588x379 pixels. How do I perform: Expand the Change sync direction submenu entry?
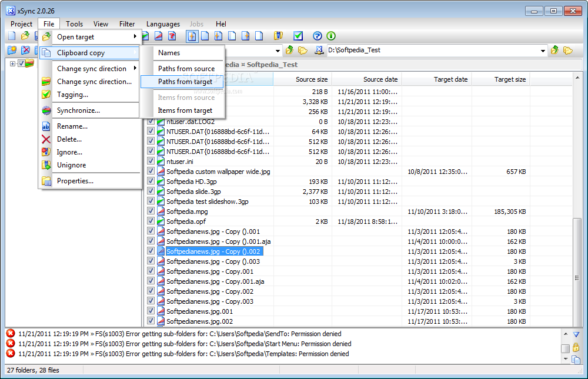click(x=90, y=69)
